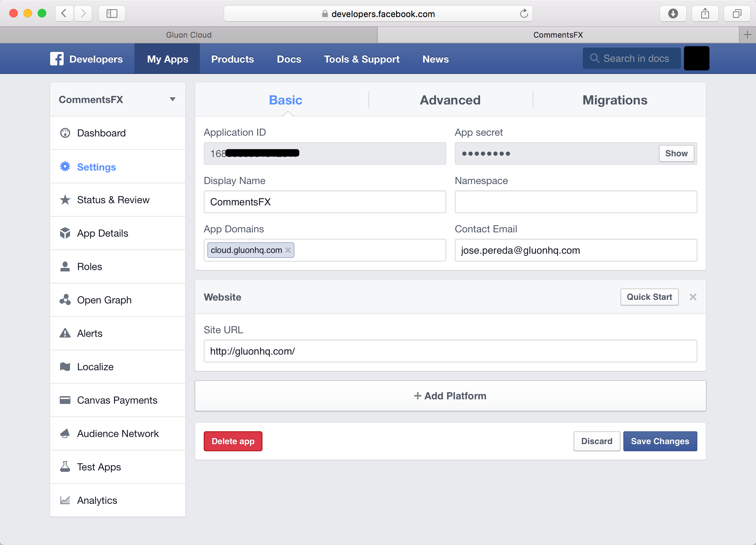Click Save Changes
The image size is (756, 545).
click(660, 441)
